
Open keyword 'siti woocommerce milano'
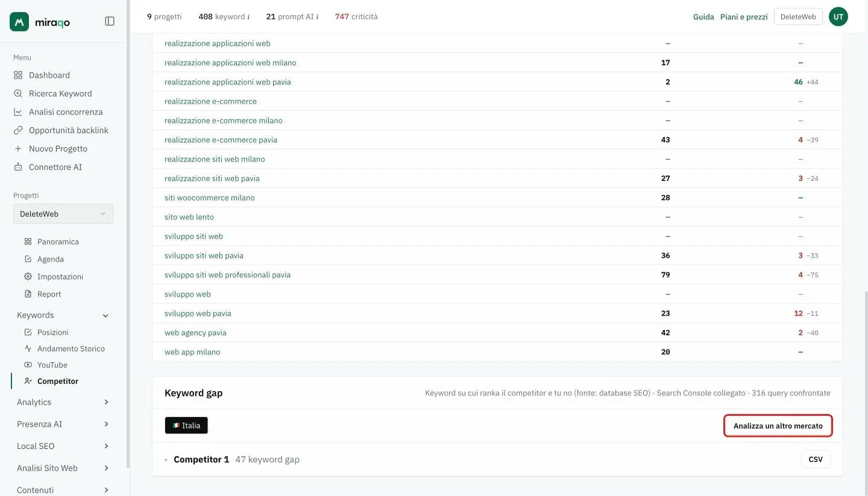tap(210, 198)
